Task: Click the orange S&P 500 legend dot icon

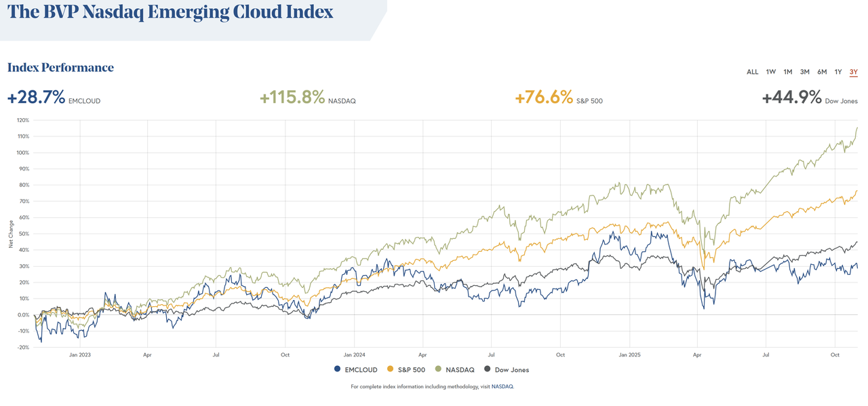Action: (390, 369)
